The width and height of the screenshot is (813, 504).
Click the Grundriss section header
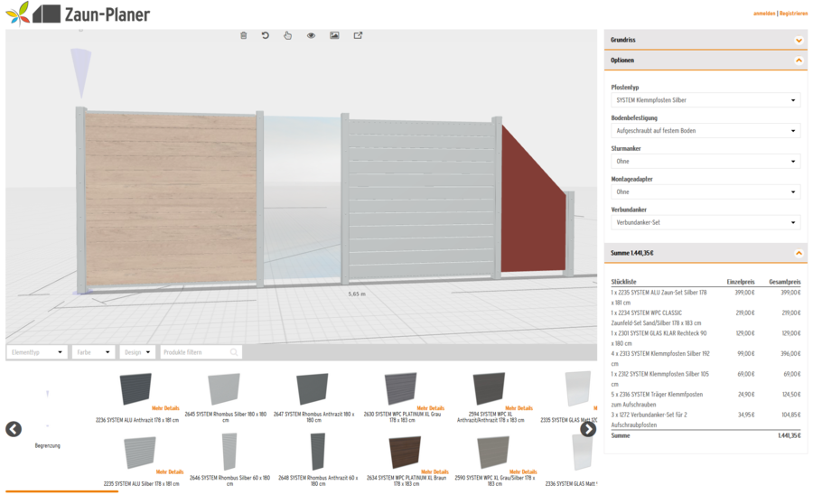click(706, 40)
